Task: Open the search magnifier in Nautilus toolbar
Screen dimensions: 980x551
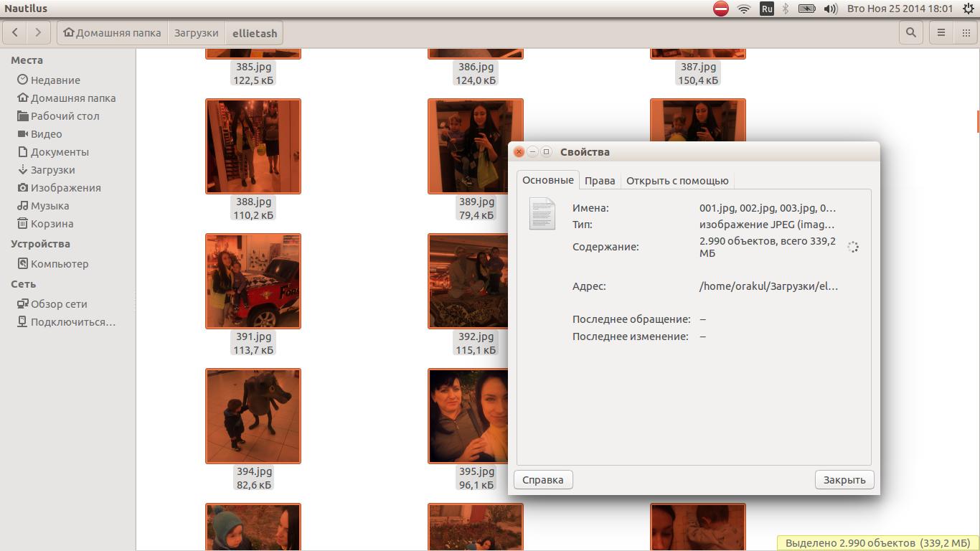Action: click(911, 32)
